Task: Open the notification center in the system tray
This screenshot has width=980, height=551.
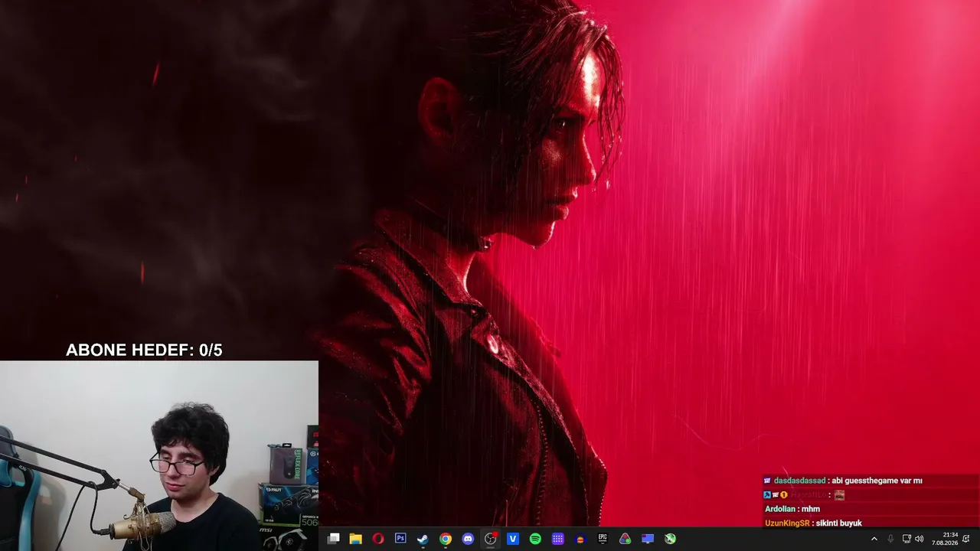Action: point(968,539)
